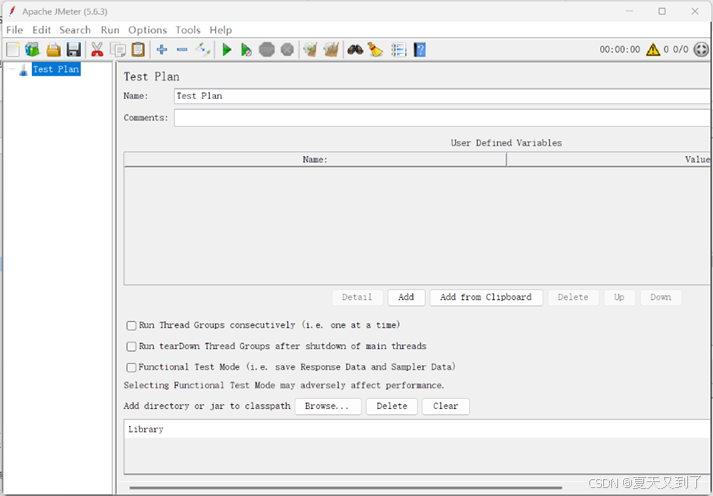The image size is (713, 496).
Task: Click the horizontal scrollbar at bottom
Action: [x=346, y=488]
